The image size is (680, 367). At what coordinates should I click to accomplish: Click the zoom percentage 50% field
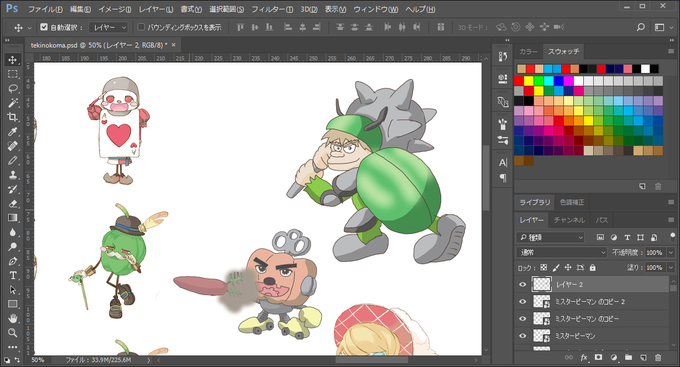[38, 360]
